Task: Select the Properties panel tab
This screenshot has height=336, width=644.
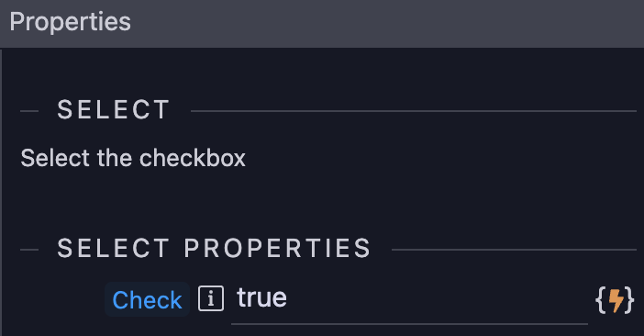Action: point(71,22)
